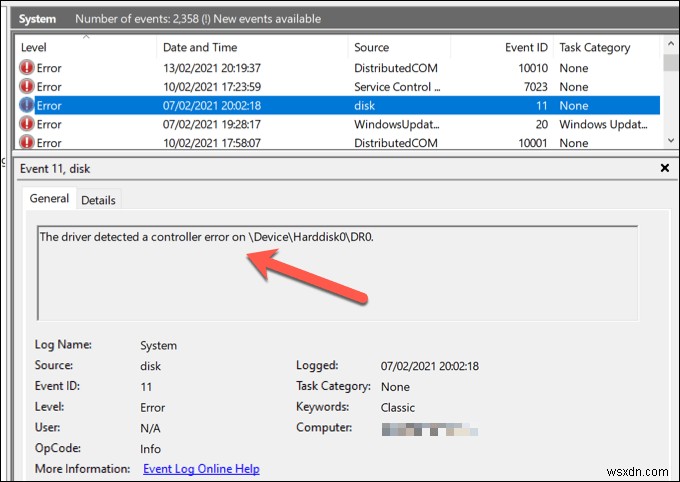Click the Log Name value 'System'

click(158, 346)
